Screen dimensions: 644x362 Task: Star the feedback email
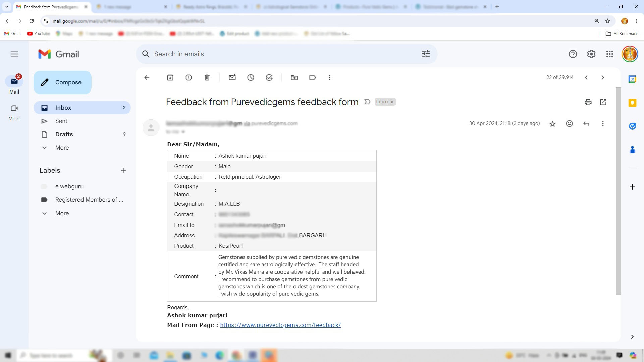coord(552,124)
